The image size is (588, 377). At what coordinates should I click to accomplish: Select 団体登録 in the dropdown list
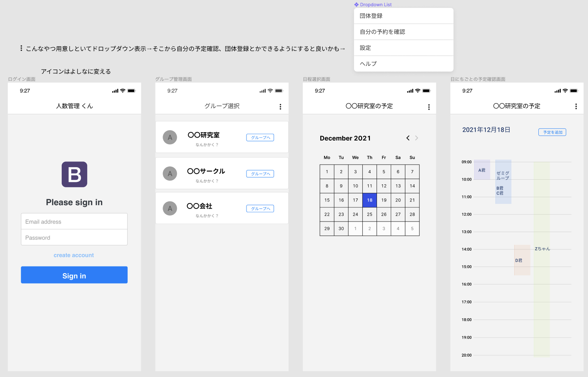[404, 16]
